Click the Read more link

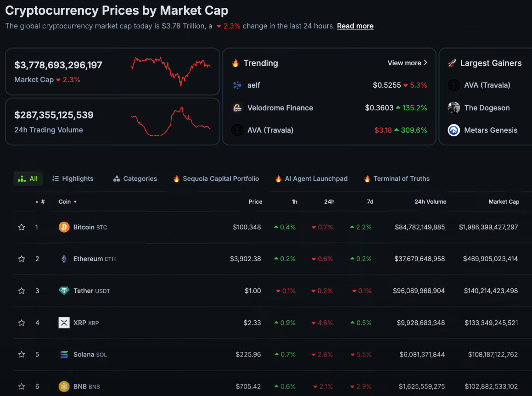click(355, 26)
